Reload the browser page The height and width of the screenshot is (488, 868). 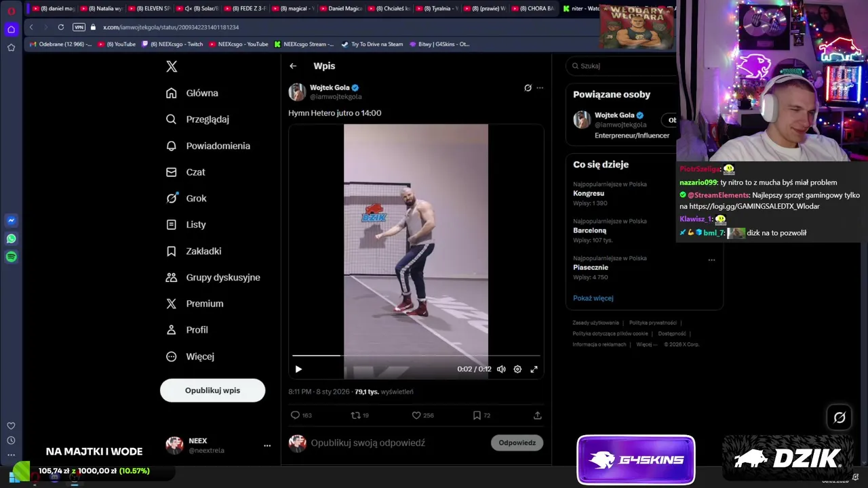pyautogui.click(x=61, y=27)
